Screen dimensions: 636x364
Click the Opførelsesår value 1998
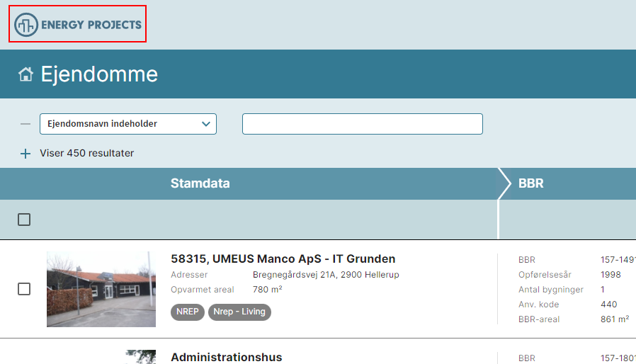tap(611, 275)
